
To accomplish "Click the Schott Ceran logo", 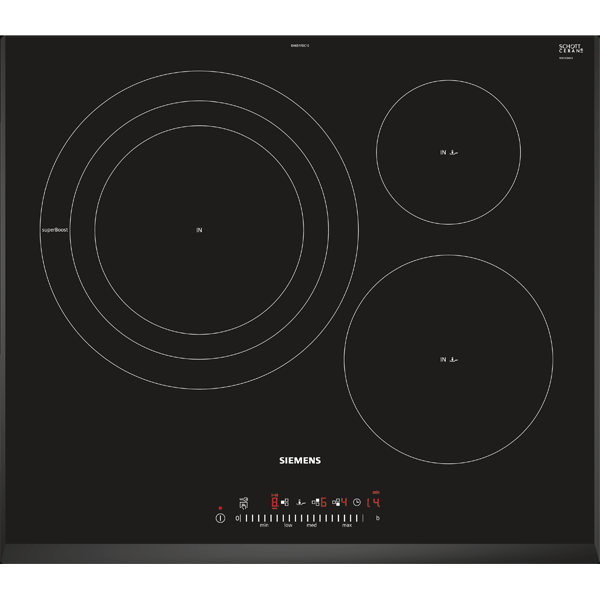I will pos(571,49).
